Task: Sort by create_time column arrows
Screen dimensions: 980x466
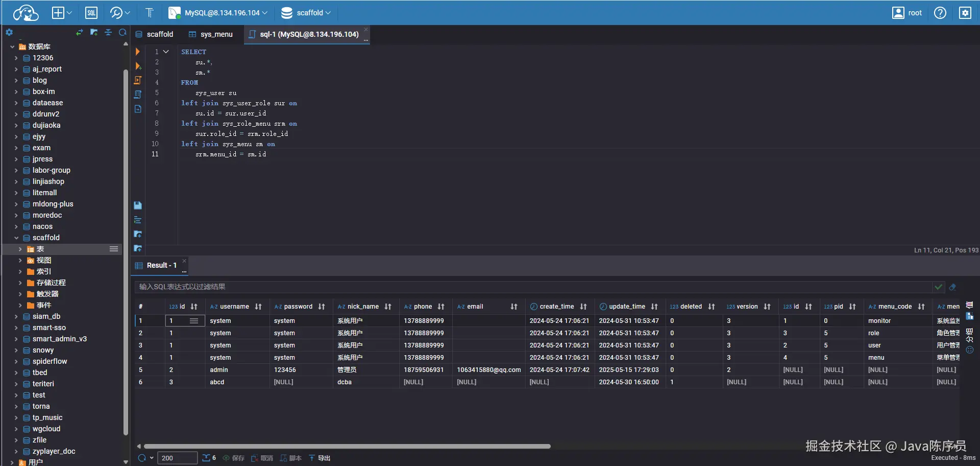Action: [583, 307]
